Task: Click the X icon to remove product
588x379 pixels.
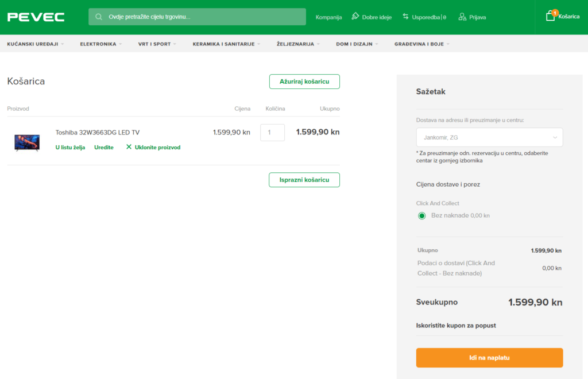Action: click(x=129, y=148)
